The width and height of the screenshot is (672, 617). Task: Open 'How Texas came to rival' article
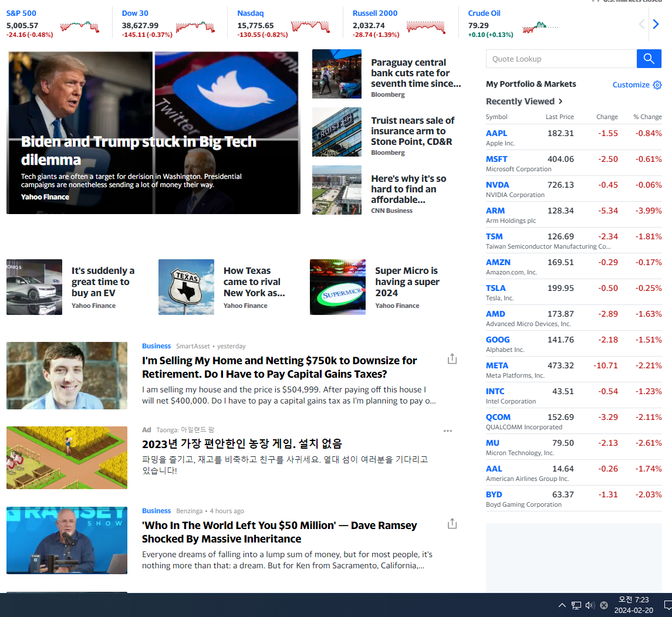coord(254,282)
